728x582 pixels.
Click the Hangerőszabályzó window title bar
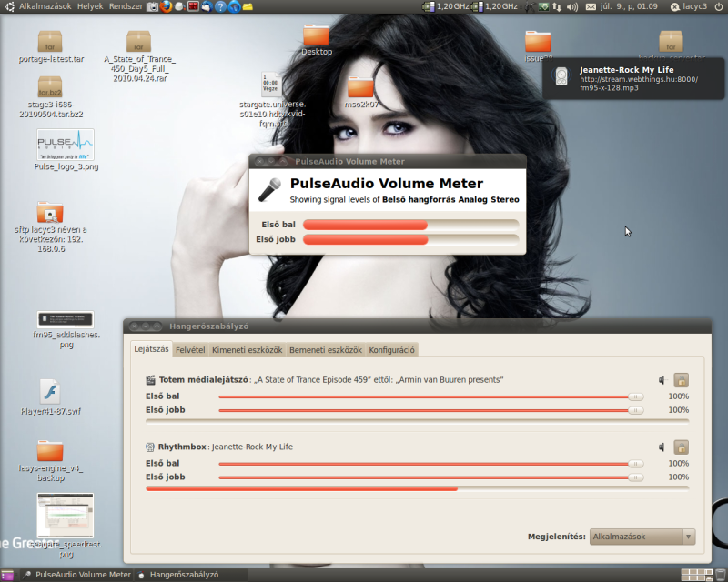[x=417, y=326]
